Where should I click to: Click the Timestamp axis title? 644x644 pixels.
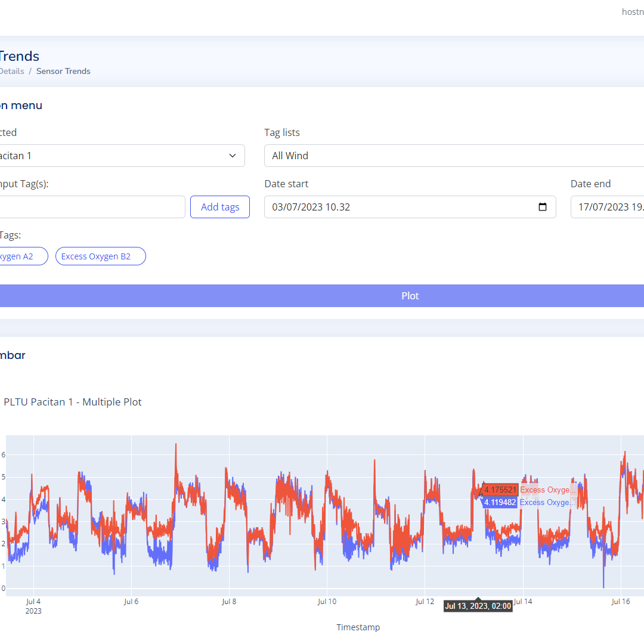(x=358, y=627)
